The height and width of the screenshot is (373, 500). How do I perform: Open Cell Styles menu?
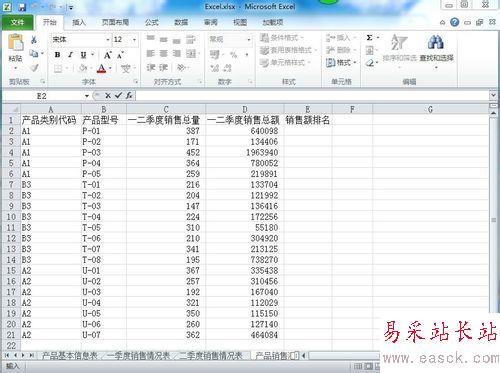coord(285,63)
